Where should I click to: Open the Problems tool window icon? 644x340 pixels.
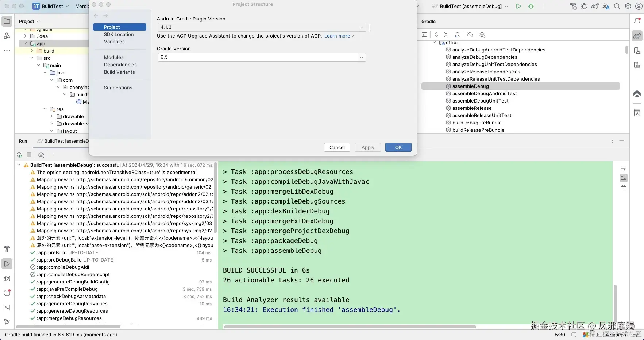pyautogui.click(x=7, y=293)
